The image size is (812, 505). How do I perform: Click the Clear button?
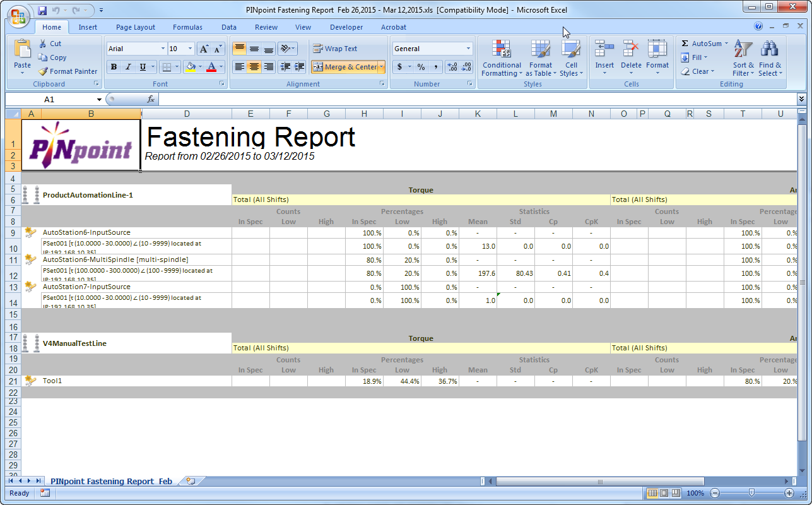coord(698,71)
